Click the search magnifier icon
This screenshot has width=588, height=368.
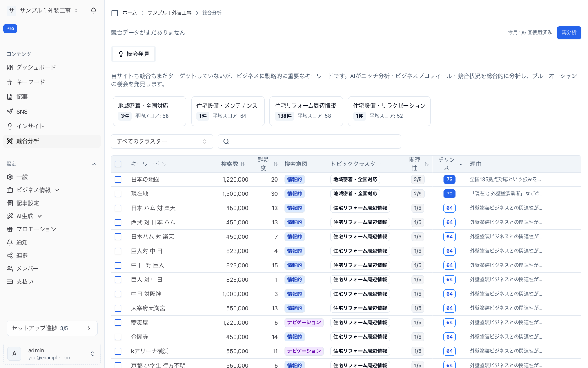click(x=226, y=141)
